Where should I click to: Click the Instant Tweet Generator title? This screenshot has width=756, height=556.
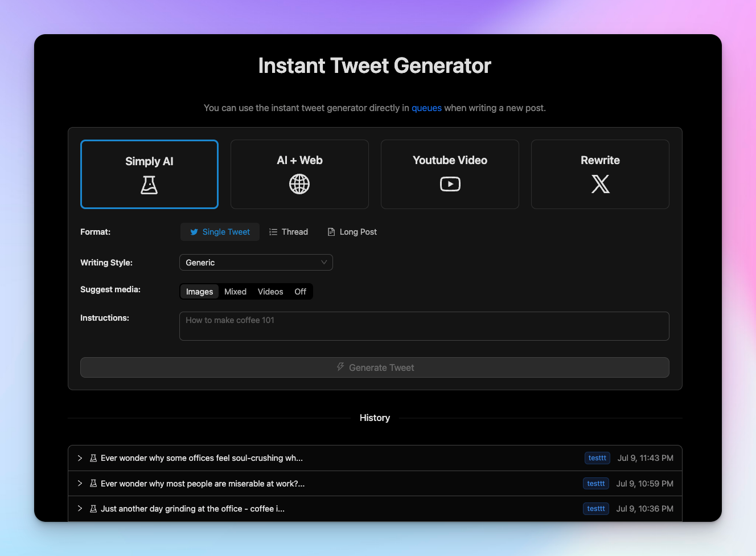[375, 66]
